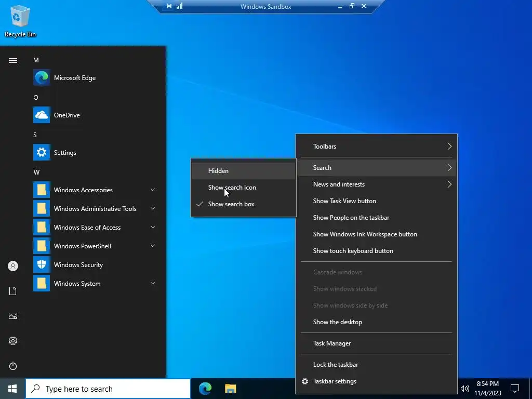Jump to letter O in Start list

tap(36, 97)
